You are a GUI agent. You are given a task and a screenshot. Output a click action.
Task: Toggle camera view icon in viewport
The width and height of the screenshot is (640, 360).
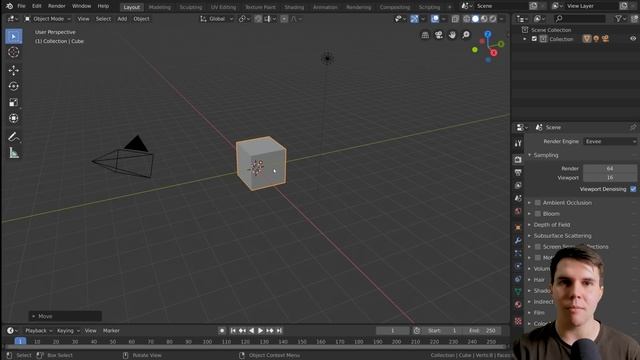pos(438,35)
